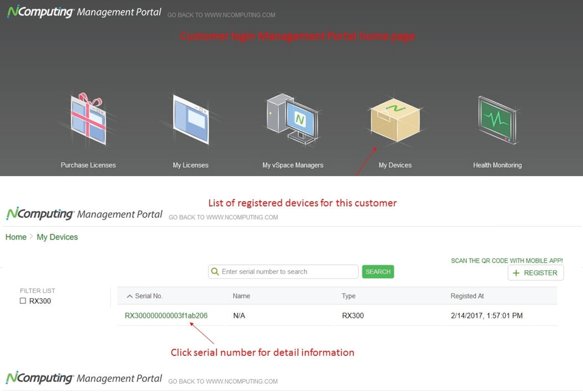Sort by Serial No. column arrow
This screenshot has height=392, width=583.
129,296
